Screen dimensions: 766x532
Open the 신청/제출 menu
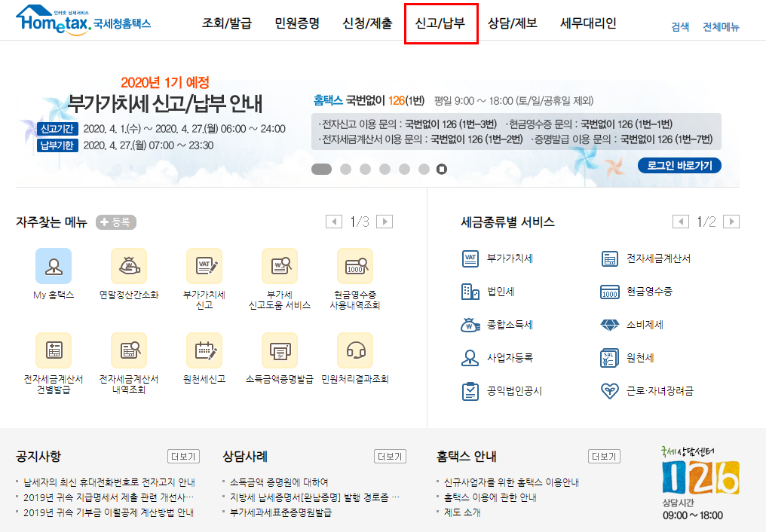point(367,23)
